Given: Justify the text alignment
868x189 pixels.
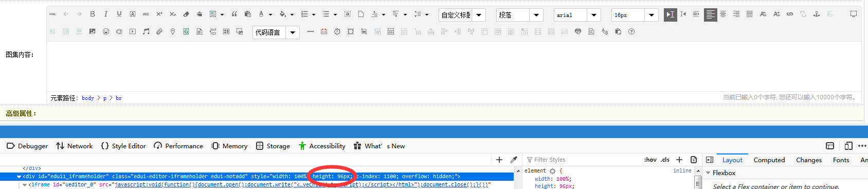Looking at the screenshot, I should tap(750, 14).
